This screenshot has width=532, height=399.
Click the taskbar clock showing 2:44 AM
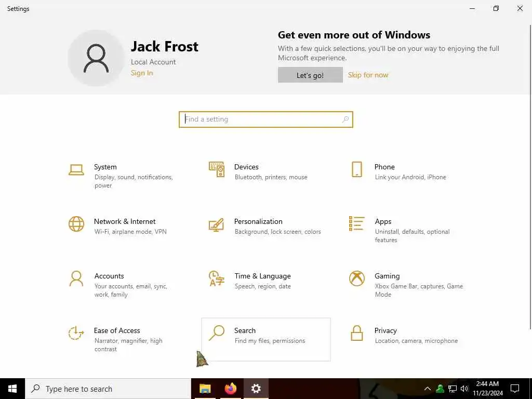487,389
